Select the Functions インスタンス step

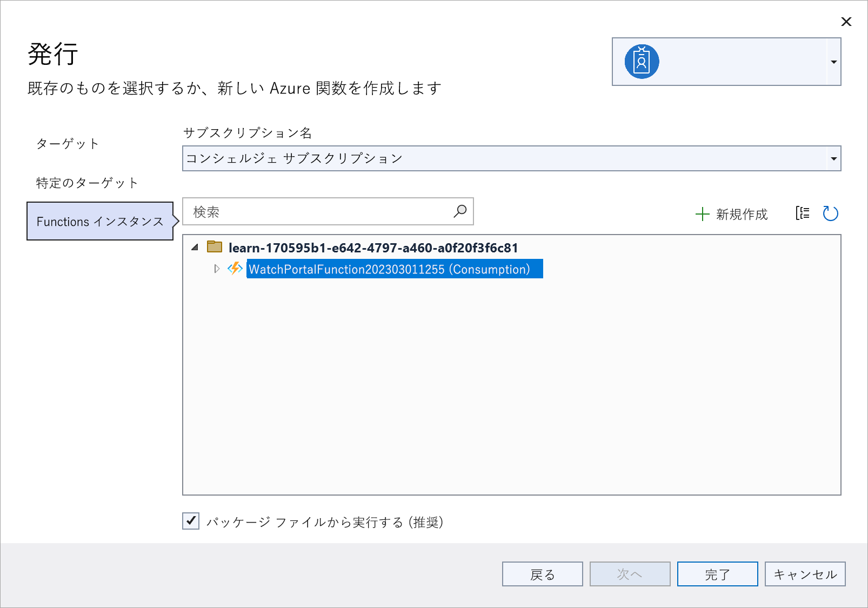[100, 221]
